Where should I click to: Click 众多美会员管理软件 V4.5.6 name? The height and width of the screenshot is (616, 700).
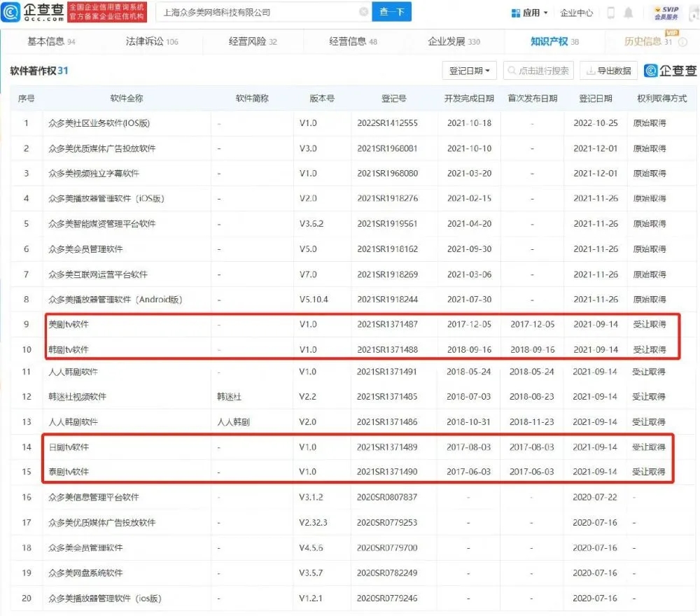85,547
